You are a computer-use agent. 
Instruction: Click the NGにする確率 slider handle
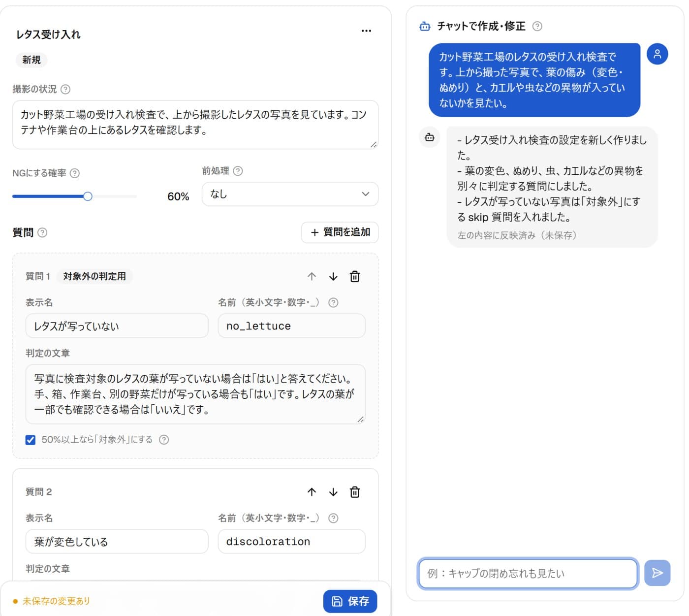coord(88,196)
